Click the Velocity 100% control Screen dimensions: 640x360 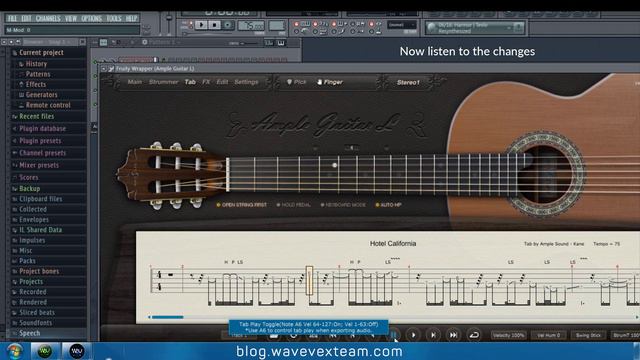click(509, 335)
